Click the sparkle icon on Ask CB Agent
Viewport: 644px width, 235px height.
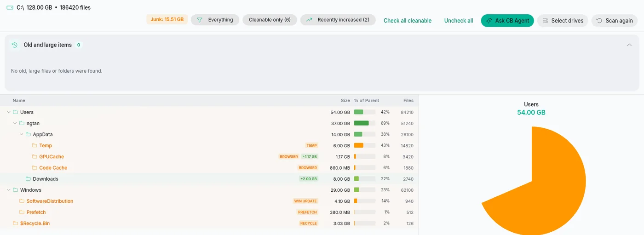point(489,21)
